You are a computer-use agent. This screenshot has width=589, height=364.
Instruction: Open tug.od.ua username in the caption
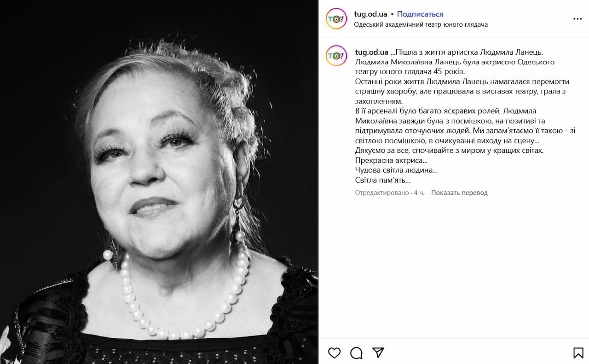tap(372, 52)
